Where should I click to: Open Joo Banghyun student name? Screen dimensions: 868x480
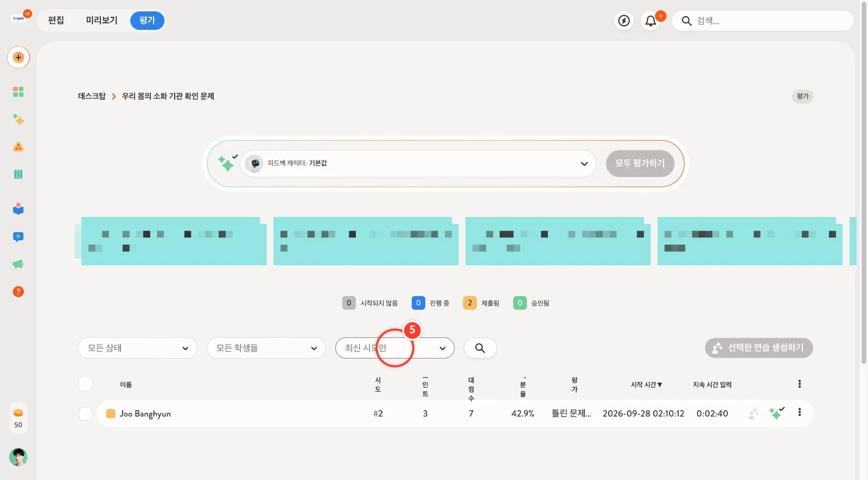145,414
